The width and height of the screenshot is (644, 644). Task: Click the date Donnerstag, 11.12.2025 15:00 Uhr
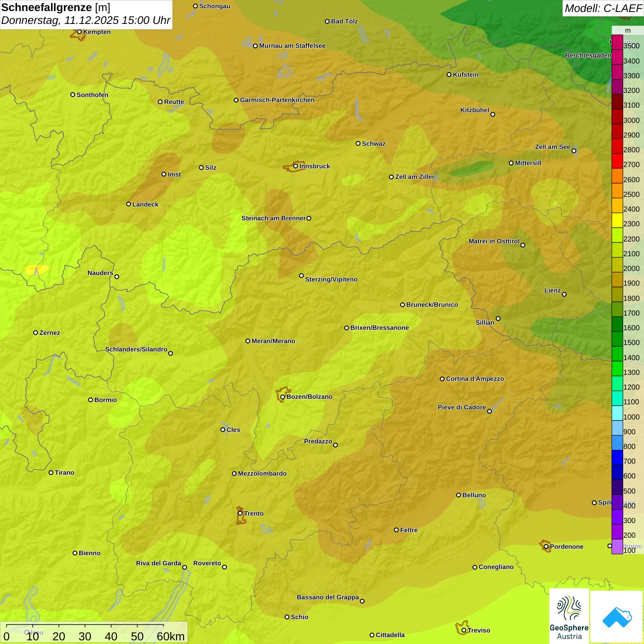(x=86, y=20)
